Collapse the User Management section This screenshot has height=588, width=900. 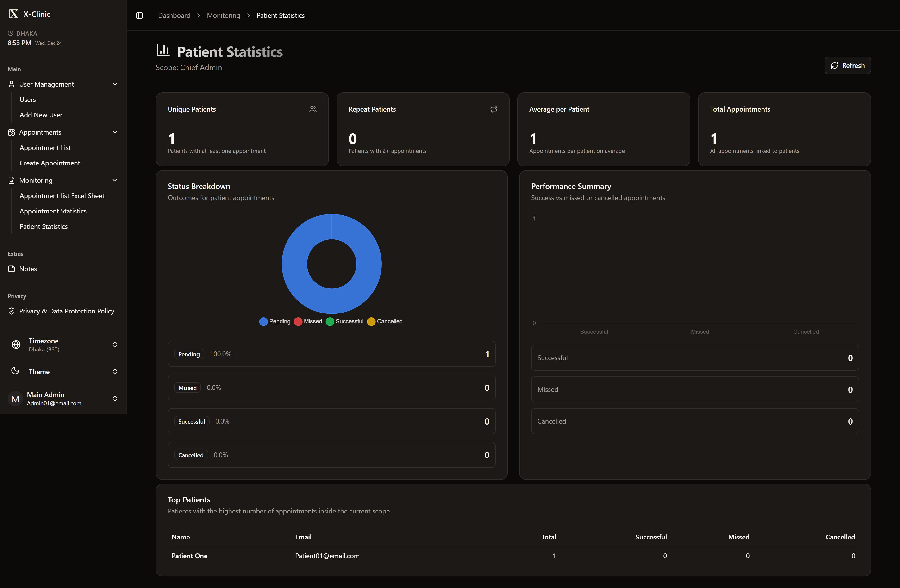pos(115,84)
